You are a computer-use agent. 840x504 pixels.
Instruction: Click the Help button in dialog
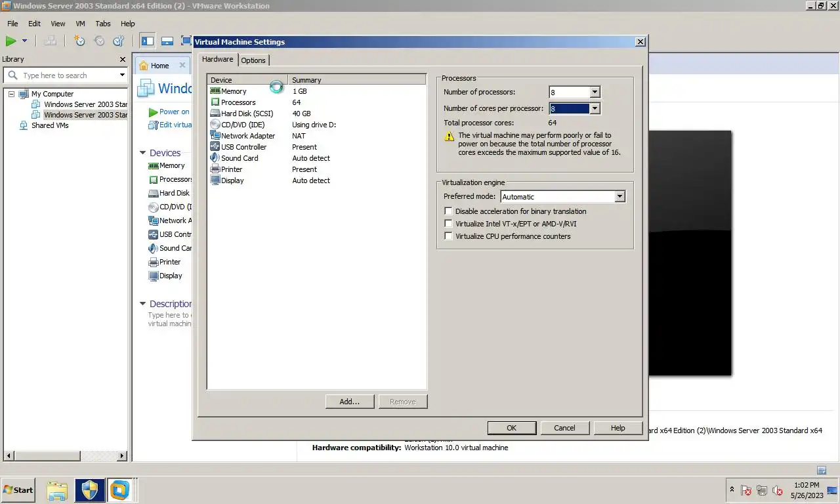(618, 428)
